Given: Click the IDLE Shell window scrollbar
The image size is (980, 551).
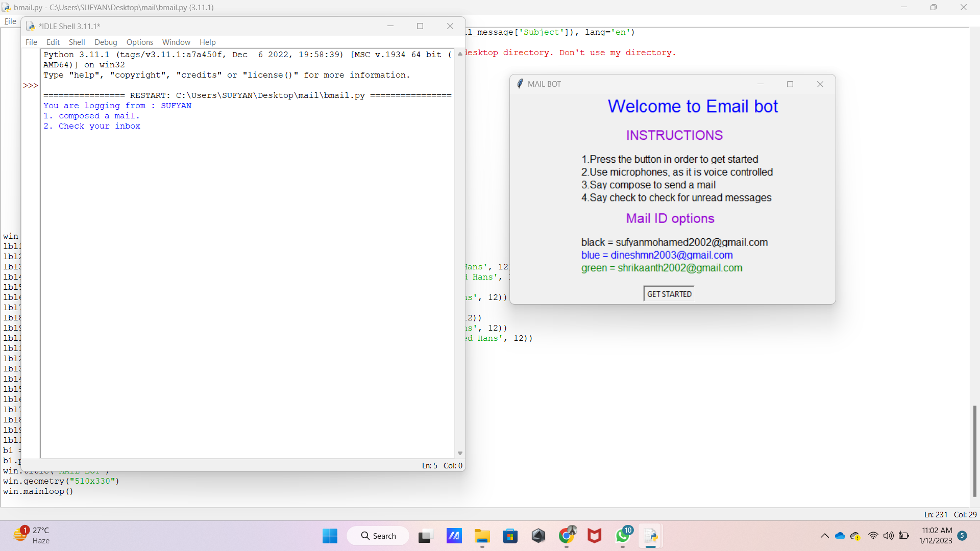Looking at the screenshot, I should (x=459, y=255).
